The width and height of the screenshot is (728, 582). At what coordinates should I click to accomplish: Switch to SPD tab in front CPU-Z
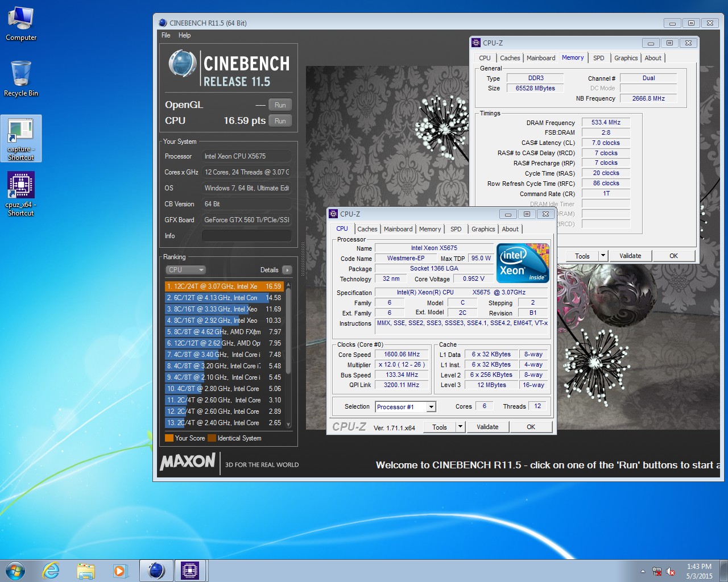point(456,229)
